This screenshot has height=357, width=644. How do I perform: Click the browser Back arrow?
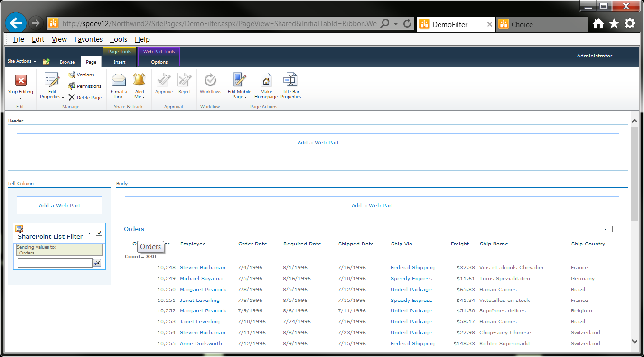16,22
